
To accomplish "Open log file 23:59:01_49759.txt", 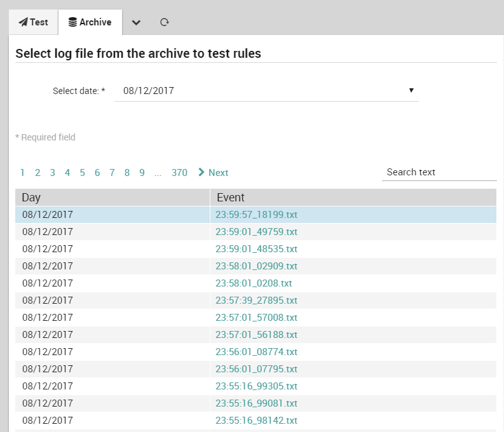I will [256, 232].
